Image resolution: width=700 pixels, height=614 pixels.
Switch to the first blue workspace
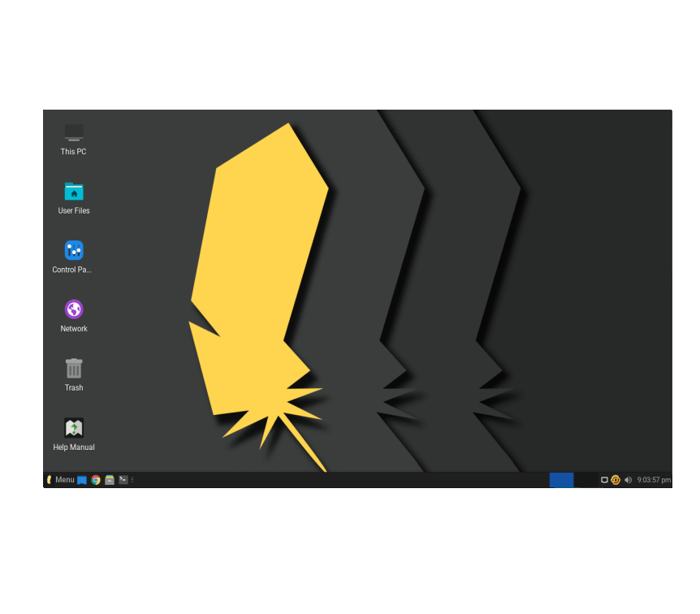561,480
